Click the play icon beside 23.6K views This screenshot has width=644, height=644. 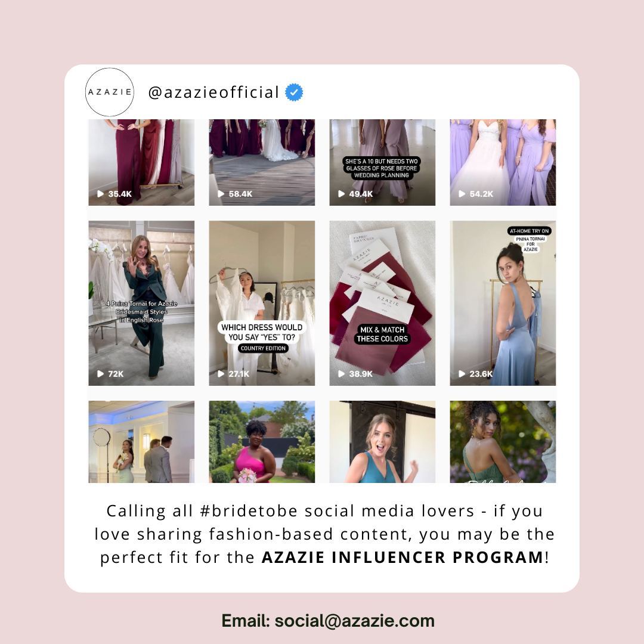(x=462, y=374)
